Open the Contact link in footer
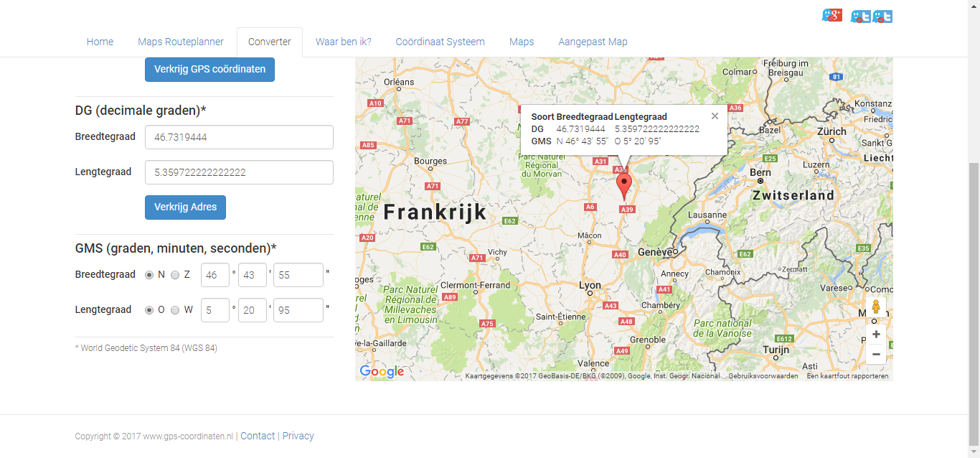 click(x=258, y=436)
